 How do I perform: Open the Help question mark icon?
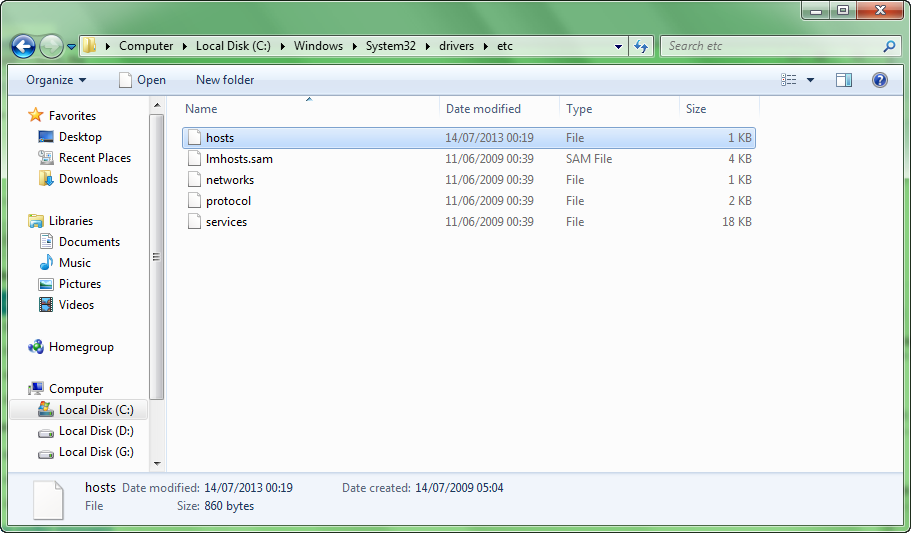tap(880, 80)
